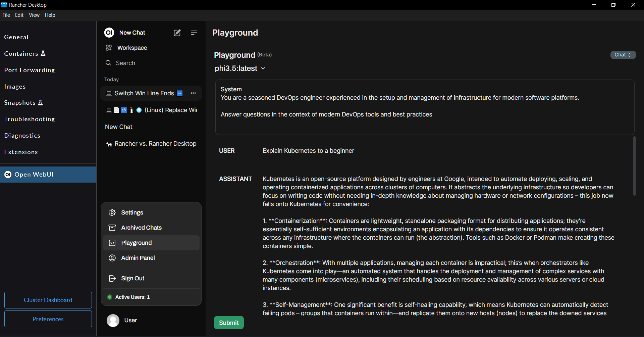Click the three-dots menu on Switch Win Line Ends
Image resolution: width=644 pixels, height=337 pixels.
pyautogui.click(x=193, y=93)
